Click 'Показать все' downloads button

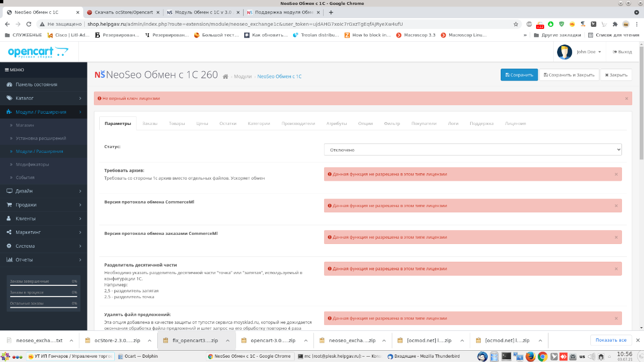[611, 340]
